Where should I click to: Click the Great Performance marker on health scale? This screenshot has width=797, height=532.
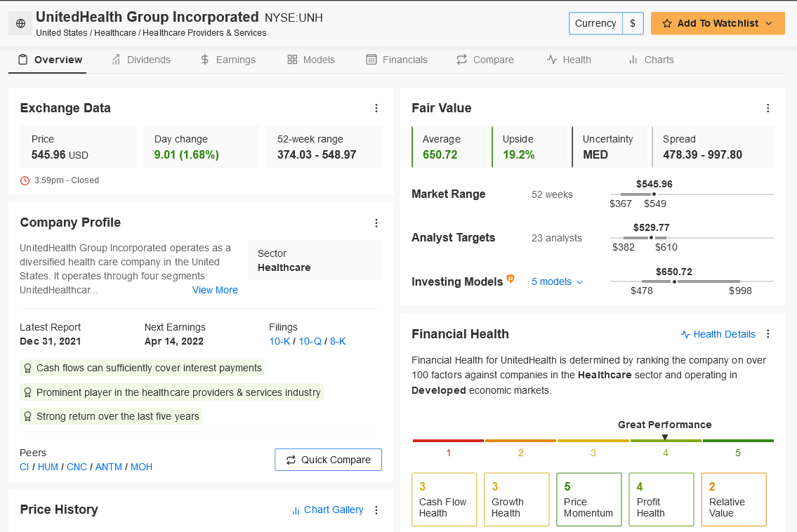tap(665, 437)
